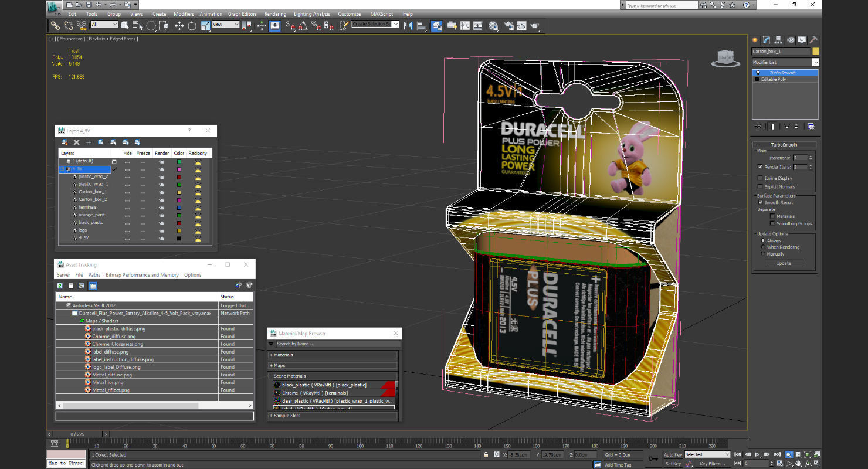Open Render Setup from the toolbar
Image resolution: width=868 pixels, height=469 pixels.
point(508,25)
